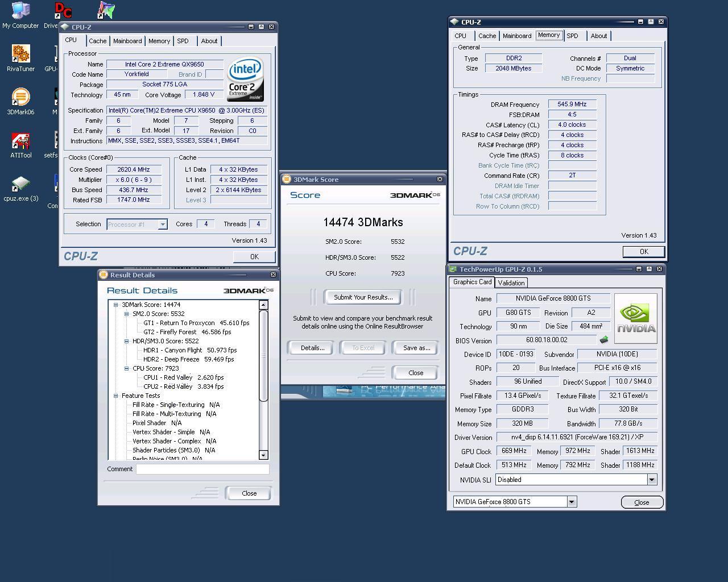The height and width of the screenshot is (582, 728).
Task: Select CPU1 - Red Valley 2.620 fps row
Action: (183, 377)
